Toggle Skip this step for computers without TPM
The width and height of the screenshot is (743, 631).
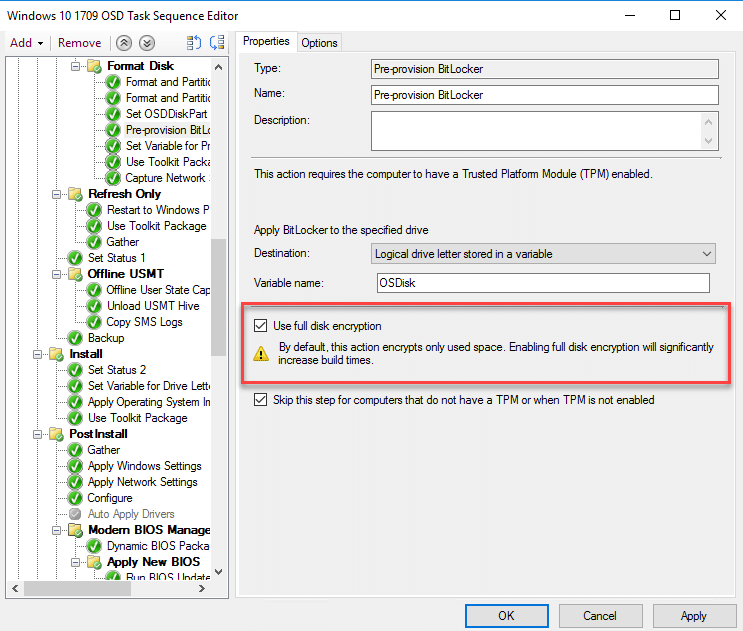[x=260, y=399]
